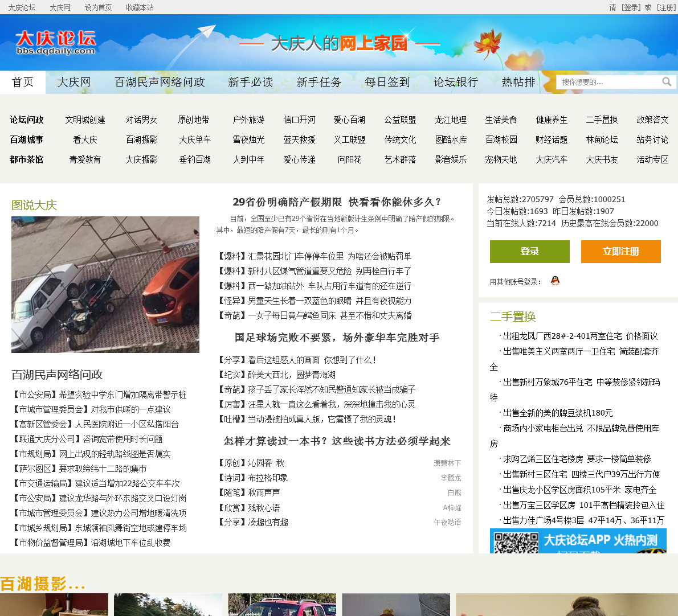Image resolution: width=678 pixels, height=616 pixels.
Task: Open the 每日签到 nav tab
Action: tap(387, 82)
